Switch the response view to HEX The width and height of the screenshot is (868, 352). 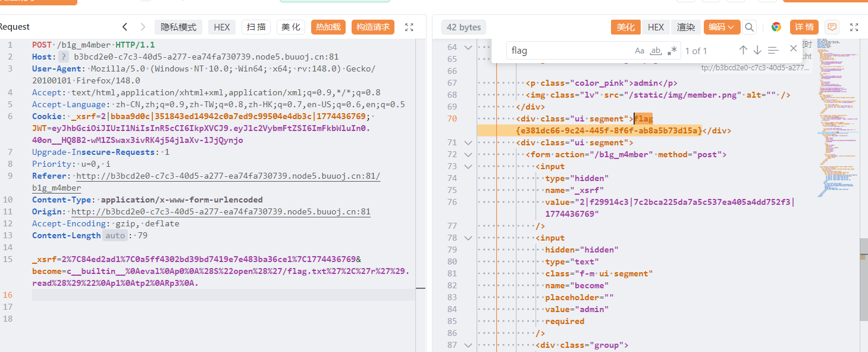(656, 27)
